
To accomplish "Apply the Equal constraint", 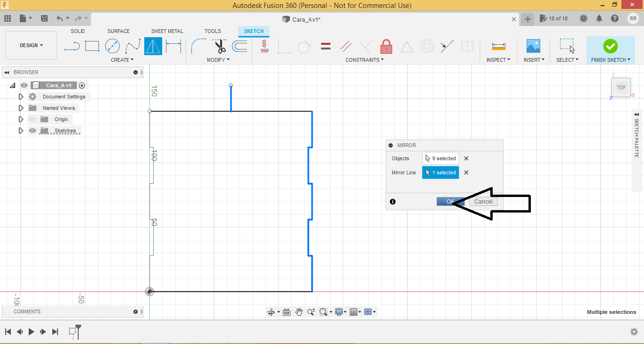I will coord(325,46).
